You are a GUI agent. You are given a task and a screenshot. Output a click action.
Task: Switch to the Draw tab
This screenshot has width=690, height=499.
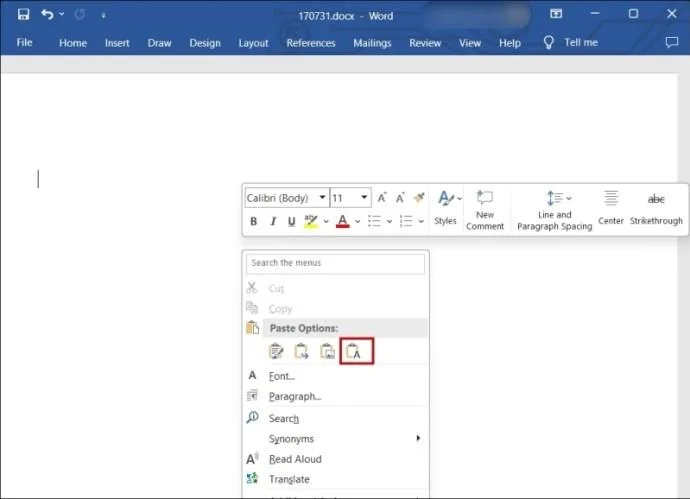(159, 43)
